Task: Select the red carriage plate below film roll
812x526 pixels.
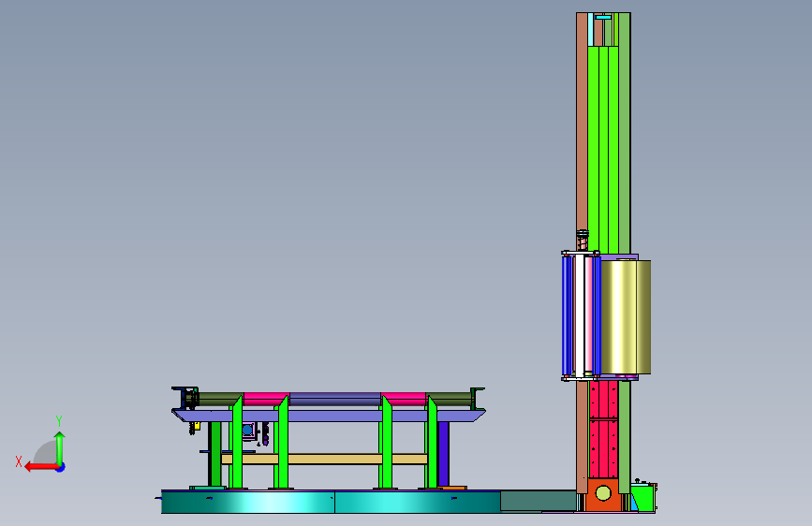Action: coord(604,430)
